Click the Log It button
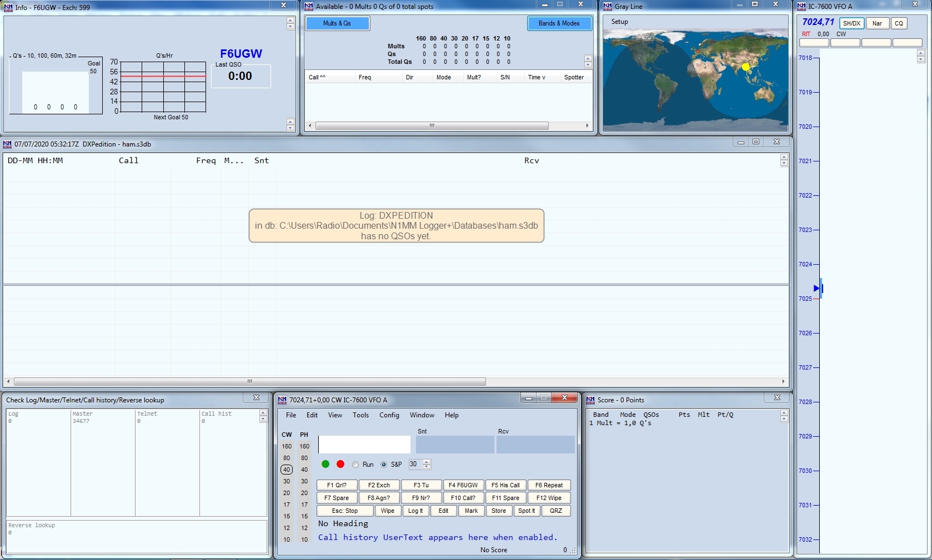 pyautogui.click(x=415, y=511)
